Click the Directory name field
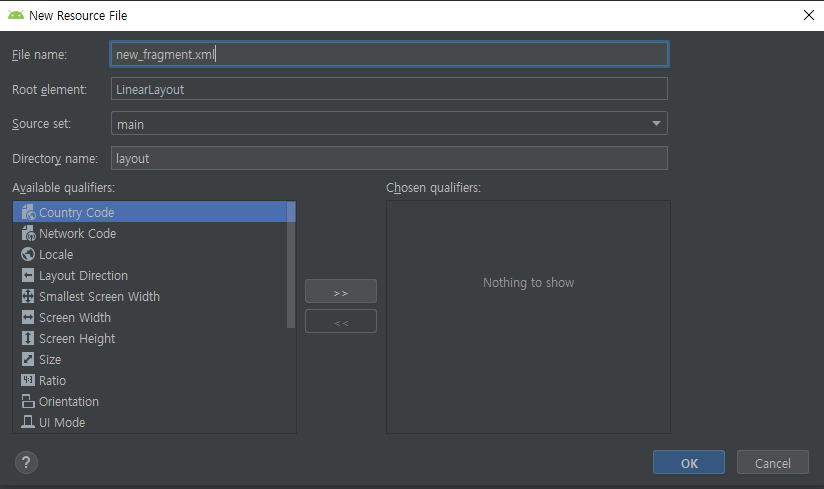The width and height of the screenshot is (824, 489). (x=389, y=158)
